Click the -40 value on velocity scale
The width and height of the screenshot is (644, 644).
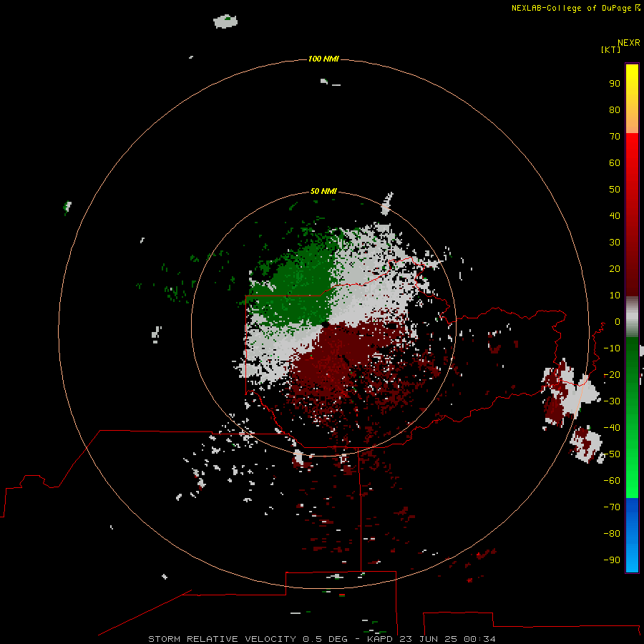(x=612, y=428)
